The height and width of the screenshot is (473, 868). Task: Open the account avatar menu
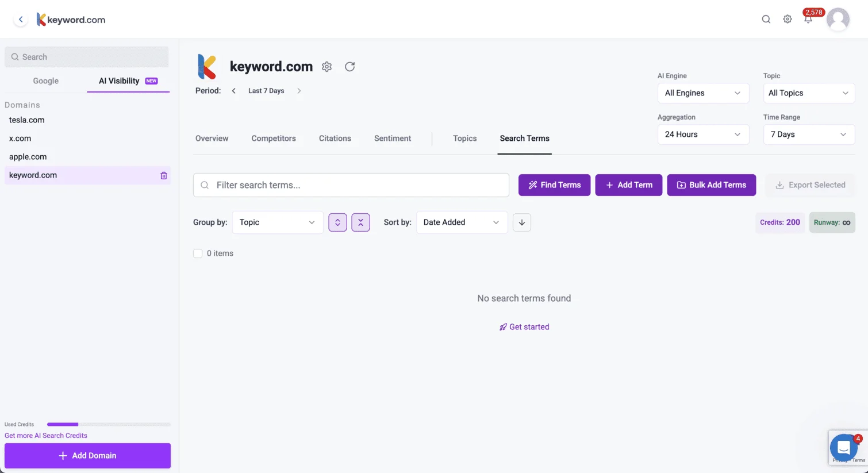point(838,18)
